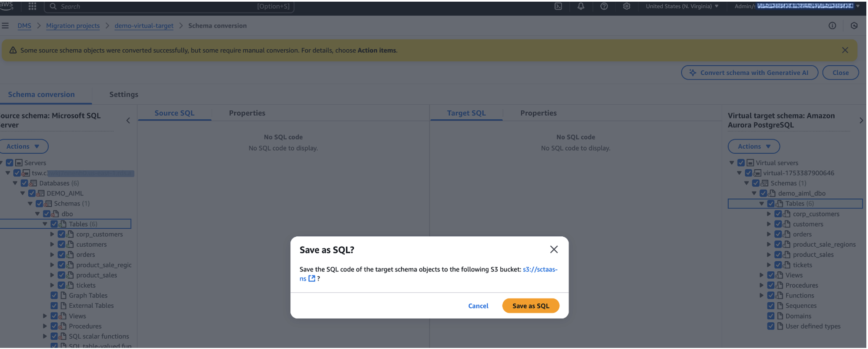Close the Save as SQL dialog

[554, 249]
